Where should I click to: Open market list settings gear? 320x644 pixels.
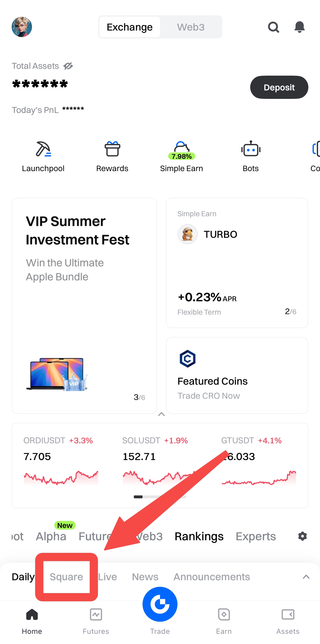pos(303,536)
